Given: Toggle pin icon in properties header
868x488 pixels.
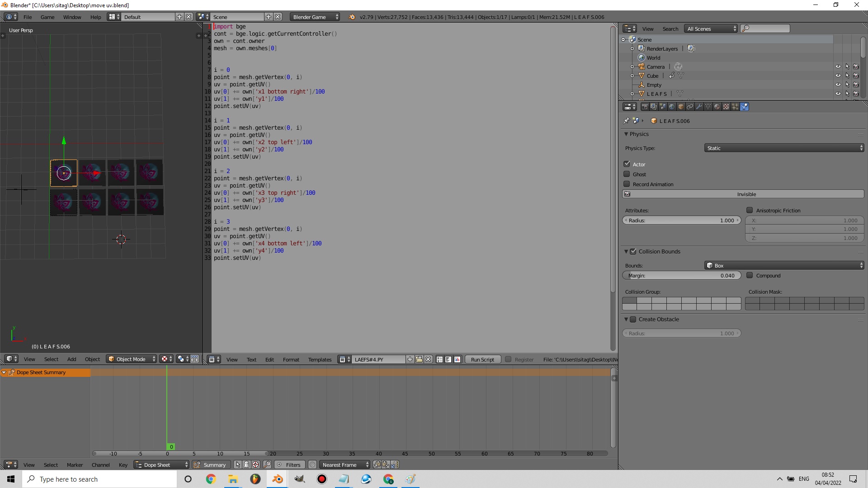Looking at the screenshot, I should coord(626,121).
